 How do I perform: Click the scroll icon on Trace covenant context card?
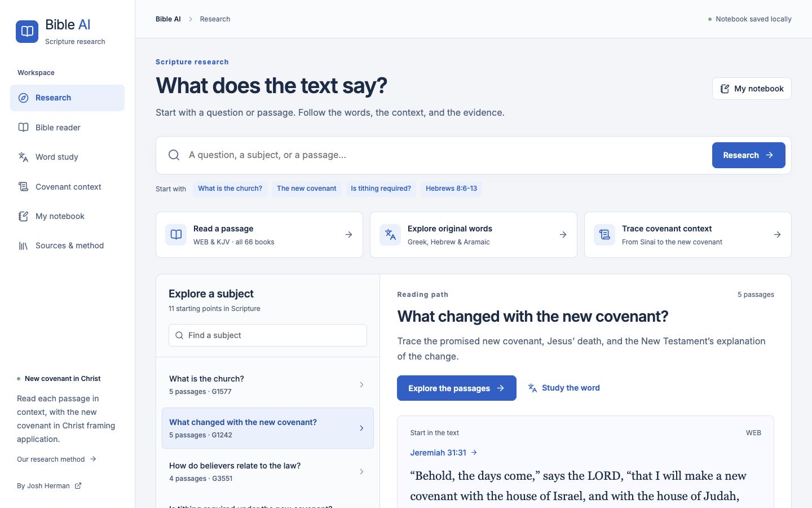604,235
